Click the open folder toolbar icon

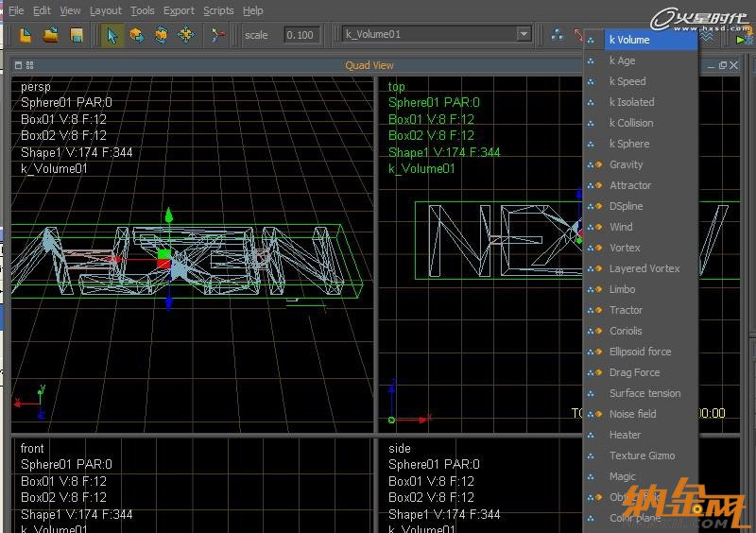[x=51, y=35]
